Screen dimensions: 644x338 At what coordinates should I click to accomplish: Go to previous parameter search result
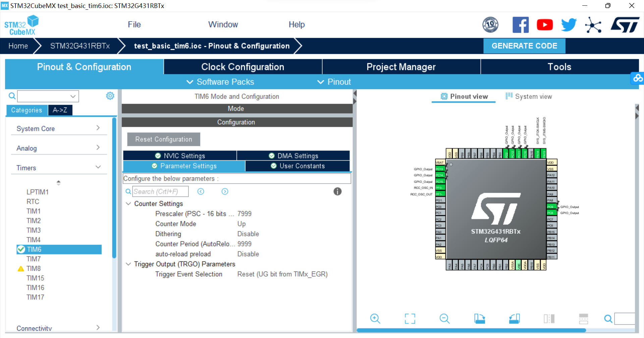[201, 191]
